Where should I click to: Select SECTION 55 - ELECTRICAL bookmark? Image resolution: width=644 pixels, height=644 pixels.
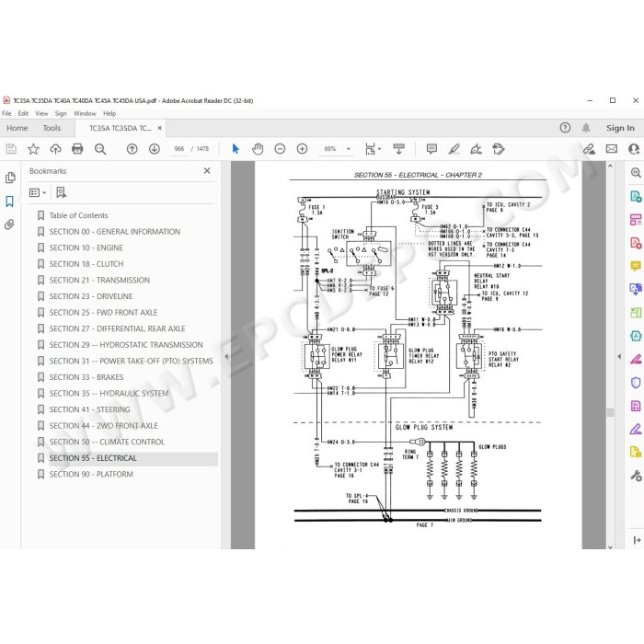point(93,458)
